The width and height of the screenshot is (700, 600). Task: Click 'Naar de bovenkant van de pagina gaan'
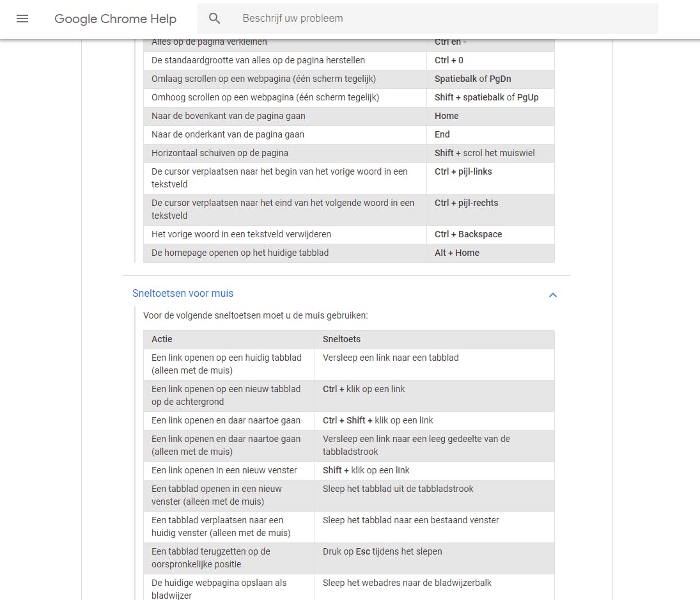pos(228,116)
